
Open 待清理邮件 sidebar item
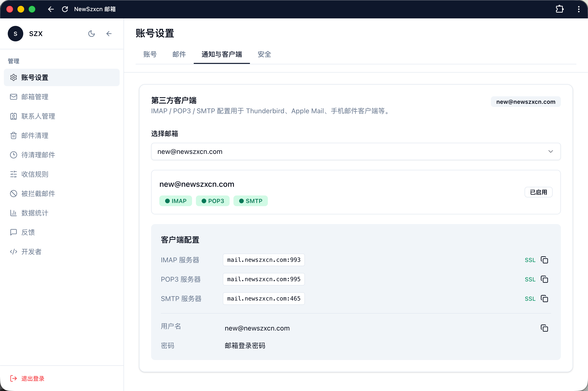pyautogui.click(x=62, y=155)
